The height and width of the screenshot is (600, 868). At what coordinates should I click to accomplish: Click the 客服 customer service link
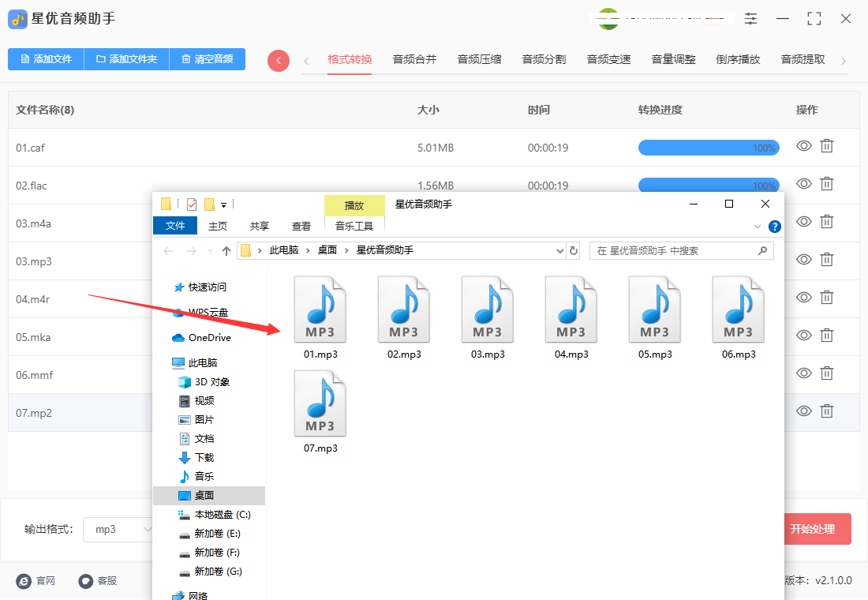point(97,580)
